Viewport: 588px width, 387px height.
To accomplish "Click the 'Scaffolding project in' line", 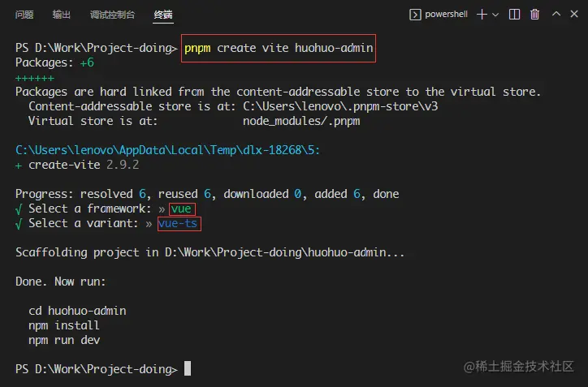I will coord(210,252).
